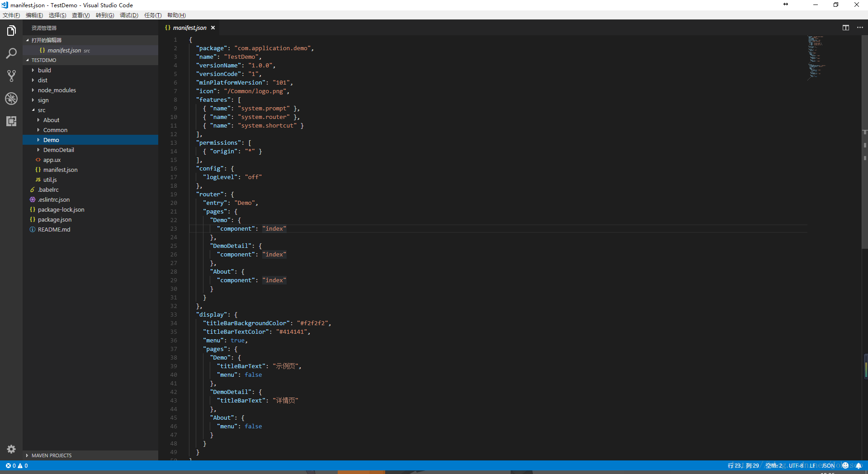Click the errors count in status bar
This screenshot has width=868, height=474.
pyautogui.click(x=10, y=465)
